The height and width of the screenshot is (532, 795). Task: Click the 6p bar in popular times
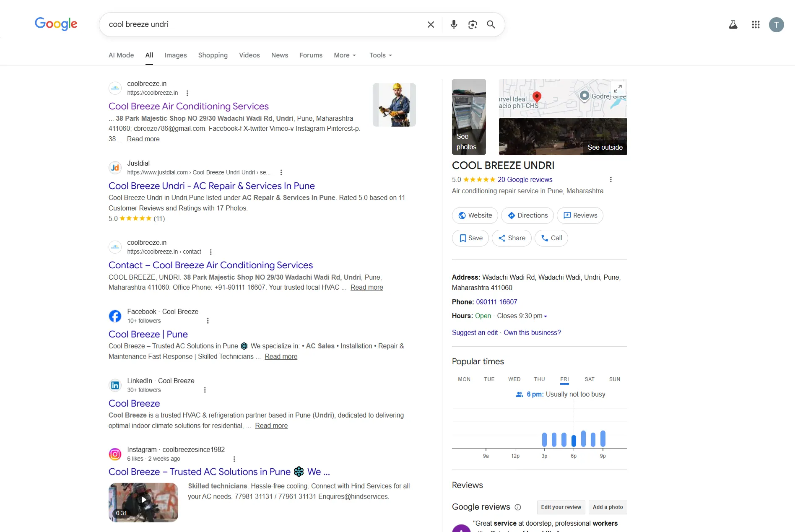click(x=574, y=441)
